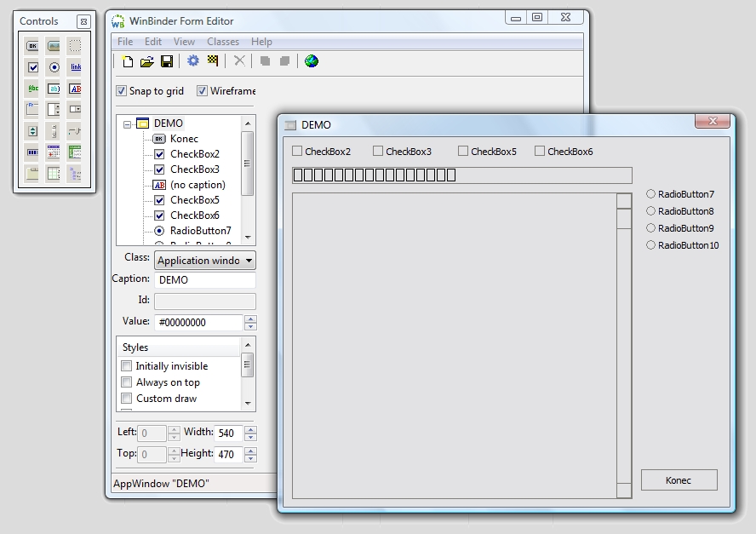Click the checkered flag toolbar icon

pos(213,61)
